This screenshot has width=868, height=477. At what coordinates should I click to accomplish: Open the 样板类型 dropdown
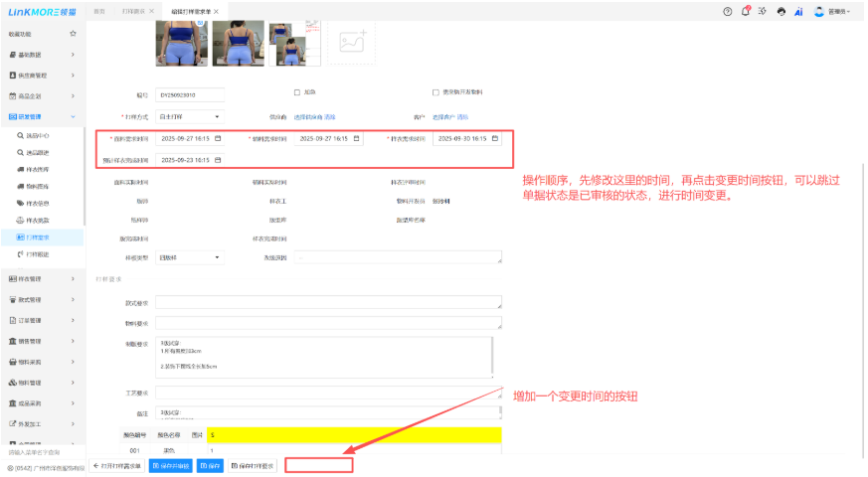[x=190, y=257]
